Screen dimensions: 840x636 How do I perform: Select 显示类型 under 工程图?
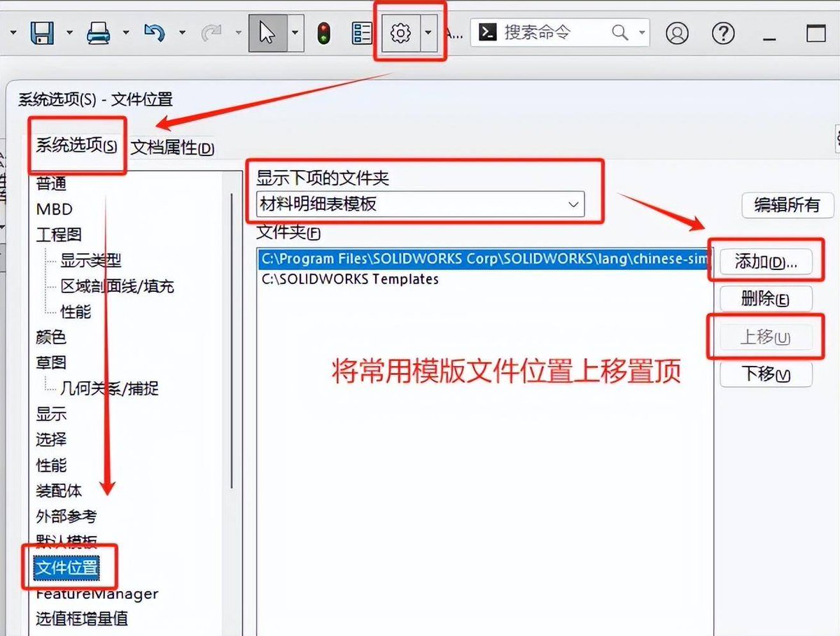(90, 260)
